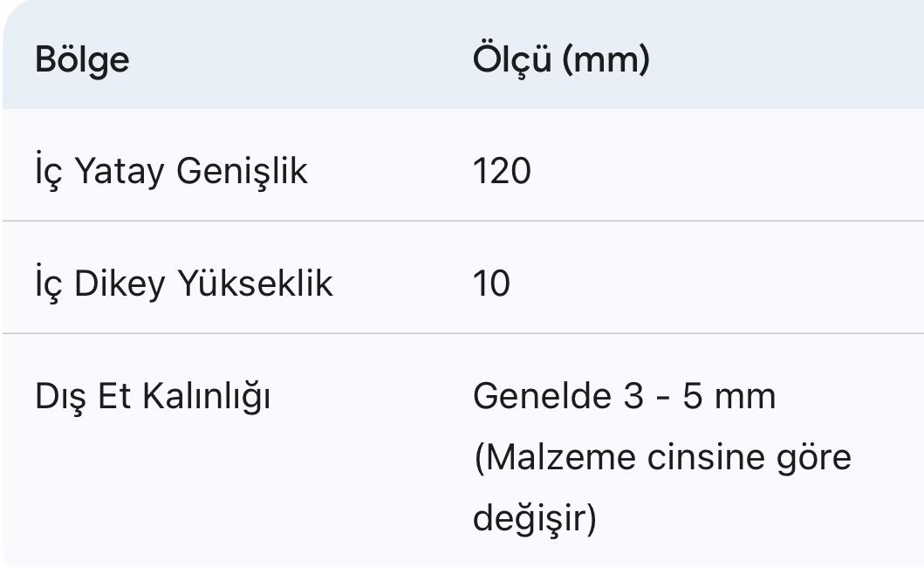Click the word Genişlik
The height and width of the screenshot is (567, 924).
(x=242, y=171)
